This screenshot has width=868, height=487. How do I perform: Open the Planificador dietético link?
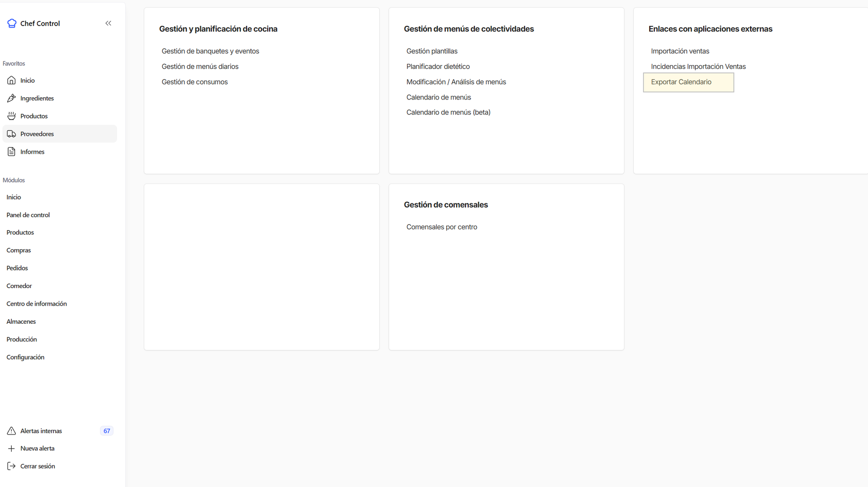(x=438, y=66)
